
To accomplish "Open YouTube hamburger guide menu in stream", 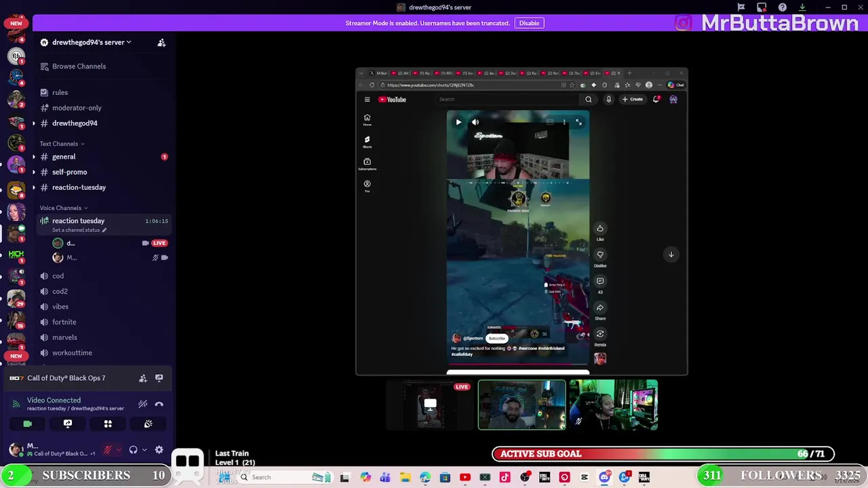I will click(x=367, y=100).
